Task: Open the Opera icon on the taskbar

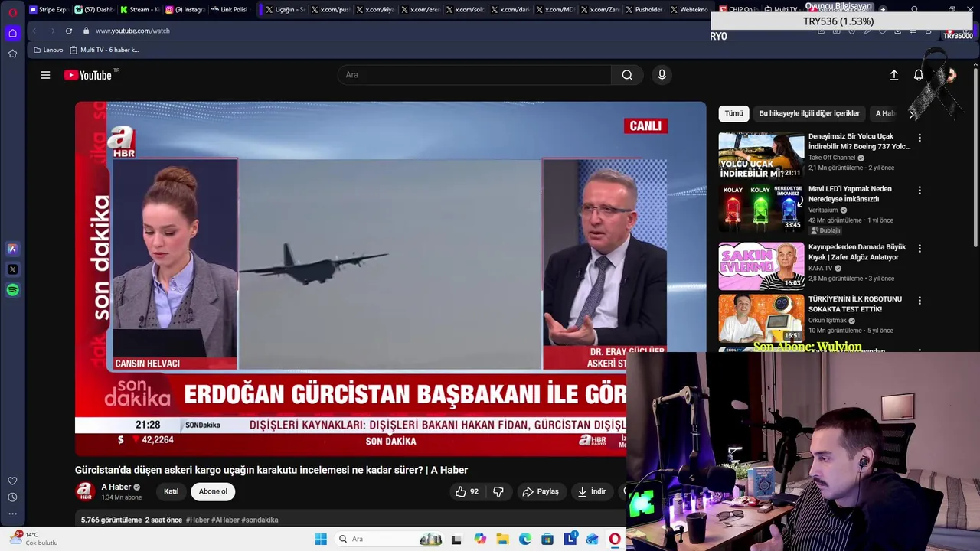Action: pyautogui.click(x=615, y=539)
